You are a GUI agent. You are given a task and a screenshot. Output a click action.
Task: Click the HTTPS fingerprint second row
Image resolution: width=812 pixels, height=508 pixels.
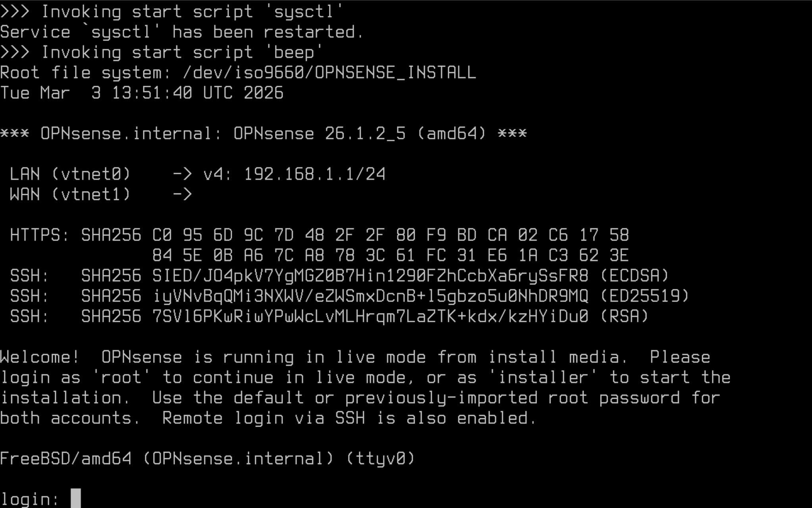pyautogui.click(x=390, y=255)
